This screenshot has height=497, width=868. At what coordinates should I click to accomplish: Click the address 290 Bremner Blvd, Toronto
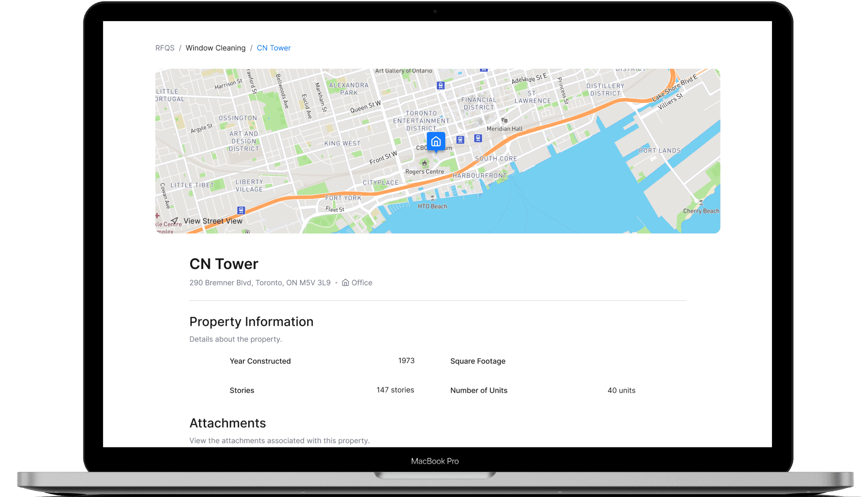click(x=260, y=283)
